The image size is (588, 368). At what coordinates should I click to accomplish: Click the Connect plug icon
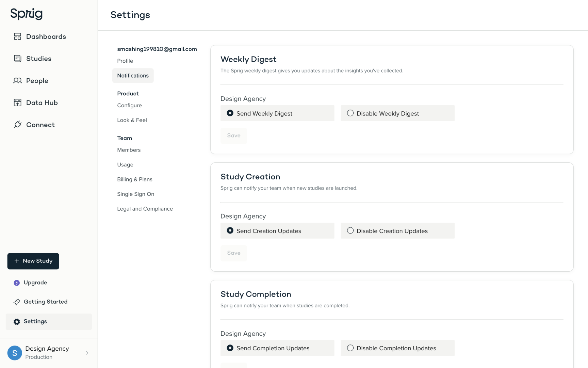18,125
